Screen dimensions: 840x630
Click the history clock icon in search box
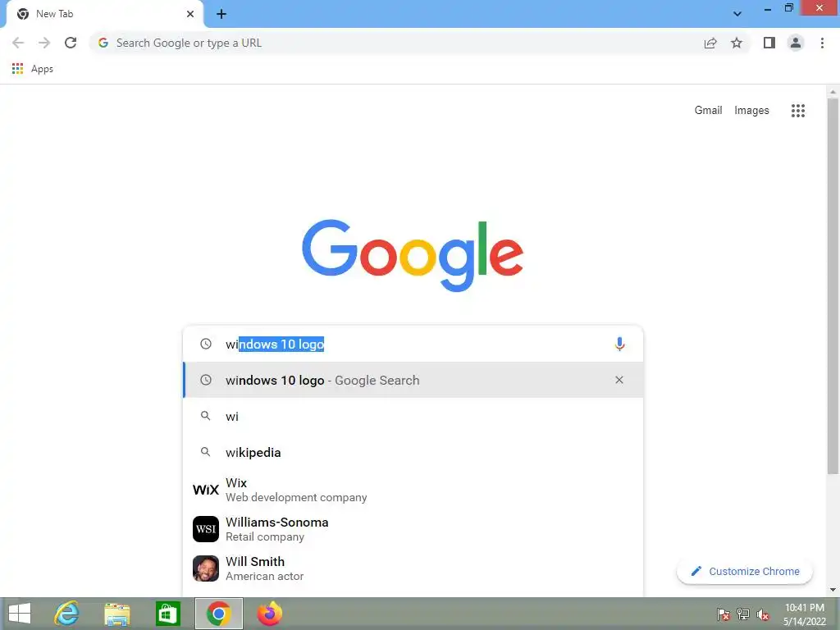pos(206,344)
